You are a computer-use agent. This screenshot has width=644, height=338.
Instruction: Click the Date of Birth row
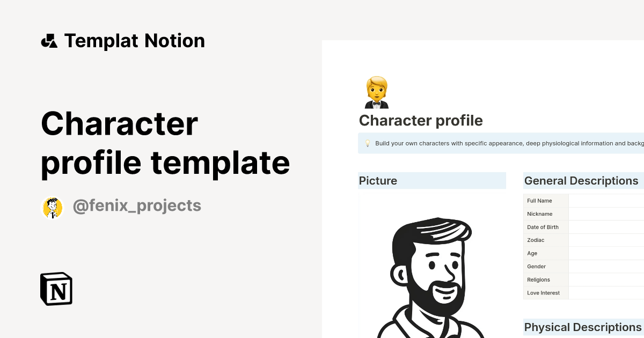pyautogui.click(x=543, y=227)
